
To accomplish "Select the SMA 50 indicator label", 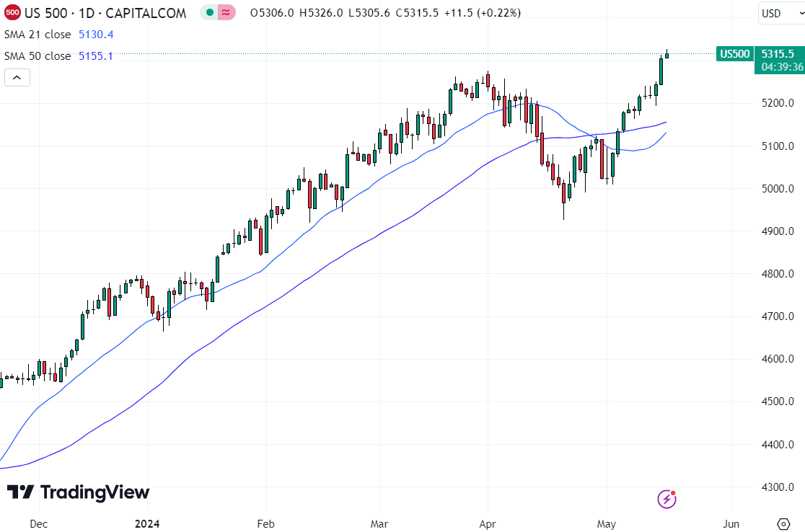I will [x=37, y=56].
